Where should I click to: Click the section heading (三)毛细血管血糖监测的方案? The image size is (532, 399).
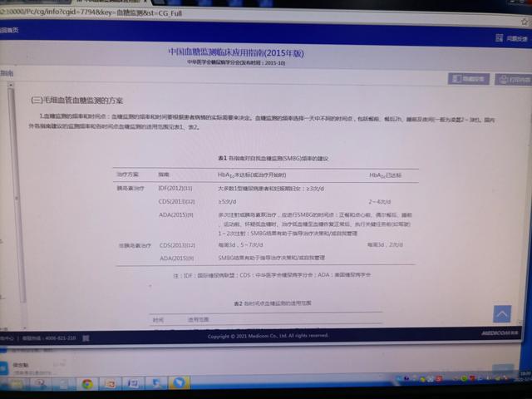pyautogui.click(x=76, y=98)
